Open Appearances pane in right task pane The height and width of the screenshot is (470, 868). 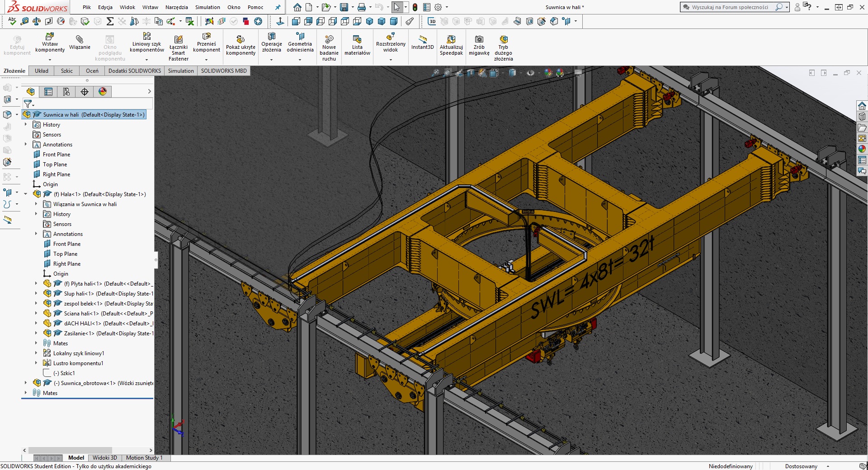[x=862, y=149]
